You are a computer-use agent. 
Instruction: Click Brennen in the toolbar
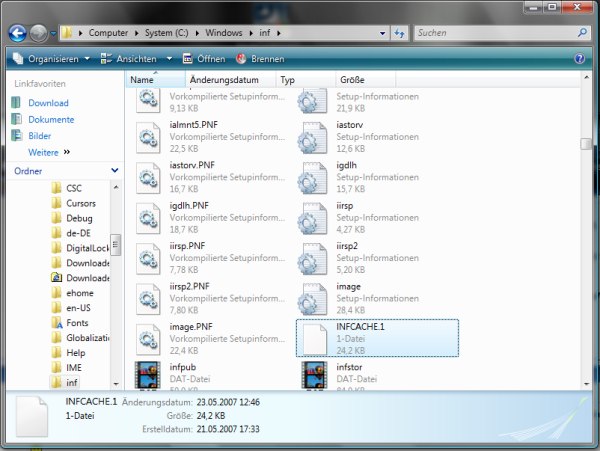[x=261, y=59]
